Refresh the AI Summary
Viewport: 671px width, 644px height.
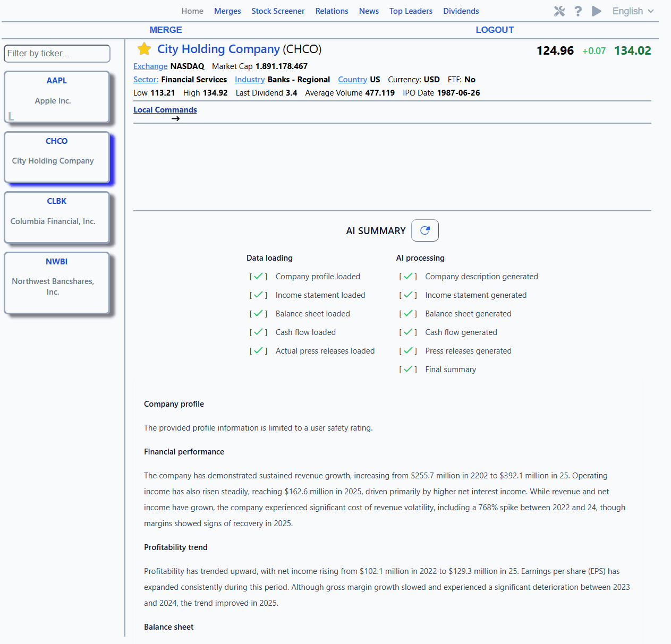[x=424, y=230]
